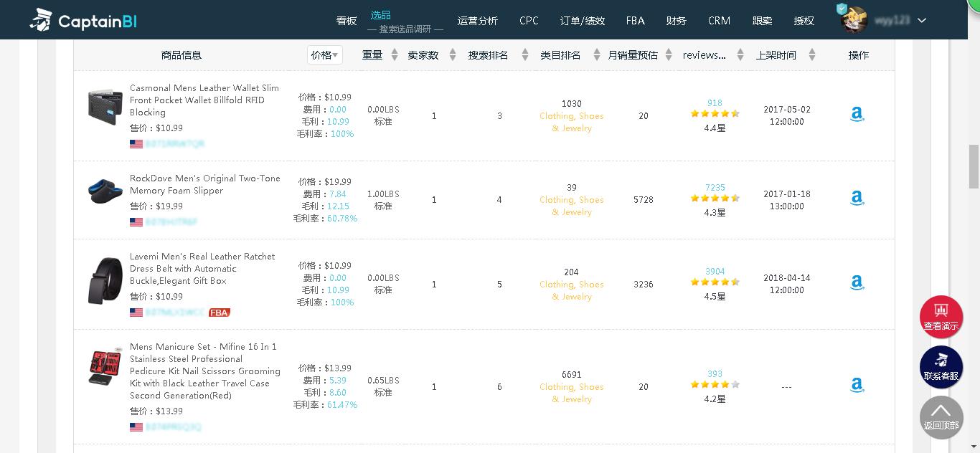Viewport: 980px width, 453px height.
Task: Open the CPC menu item
Action: (529, 21)
